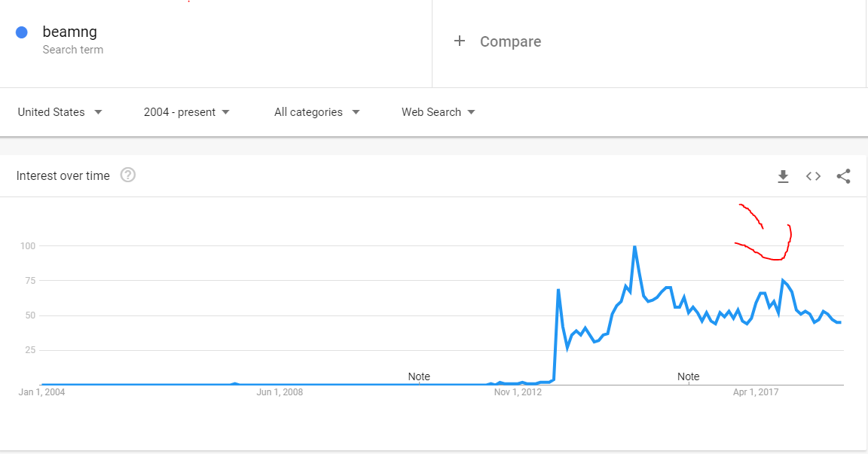Screen dimensions: 868x454
Task: Open the United States region dropdown
Action: pos(60,112)
